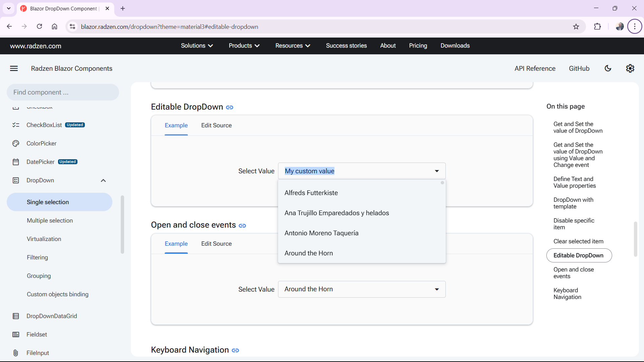Bookmark this page with the star icon

pos(576,27)
